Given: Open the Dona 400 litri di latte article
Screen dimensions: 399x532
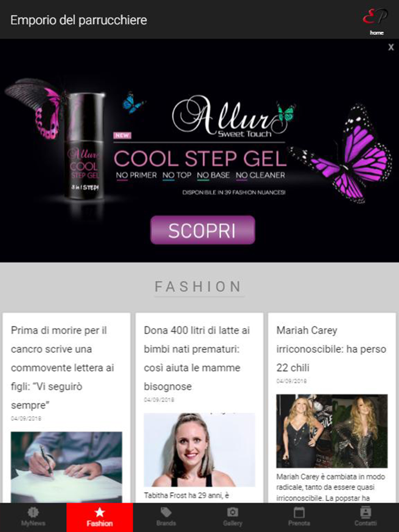Looking at the screenshot, I should [x=197, y=358].
